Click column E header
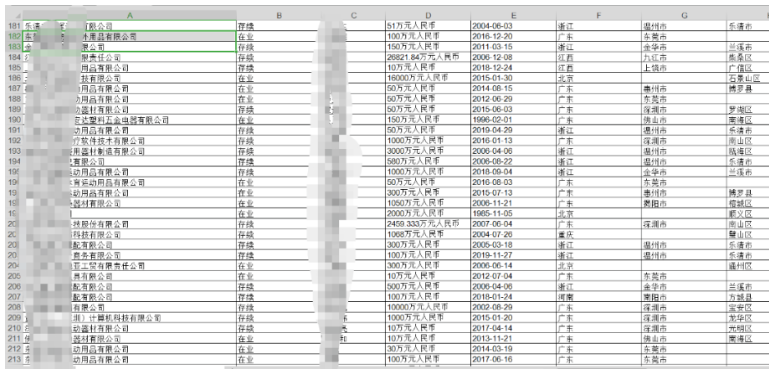The width and height of the screenshot is (769, 374). (513, 15)
